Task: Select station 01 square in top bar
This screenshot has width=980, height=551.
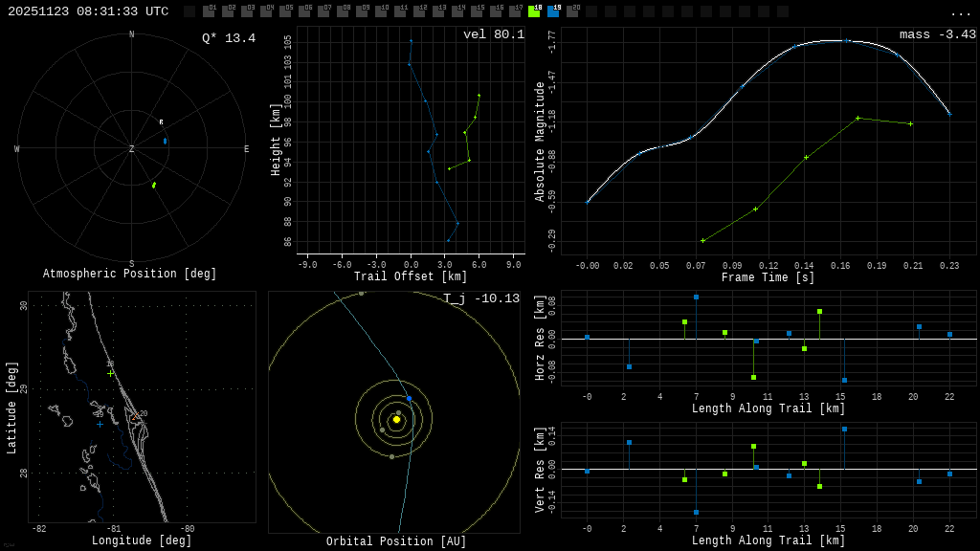Action: (209, 11)
